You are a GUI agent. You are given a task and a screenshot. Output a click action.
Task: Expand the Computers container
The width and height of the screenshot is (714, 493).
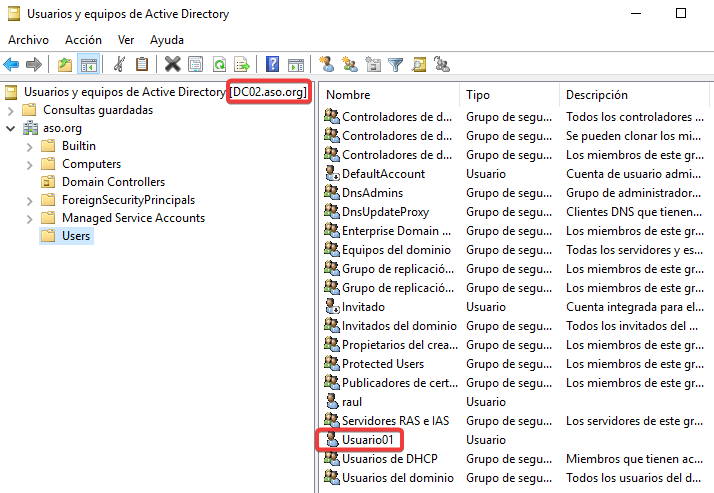click(x=29, y=164)
